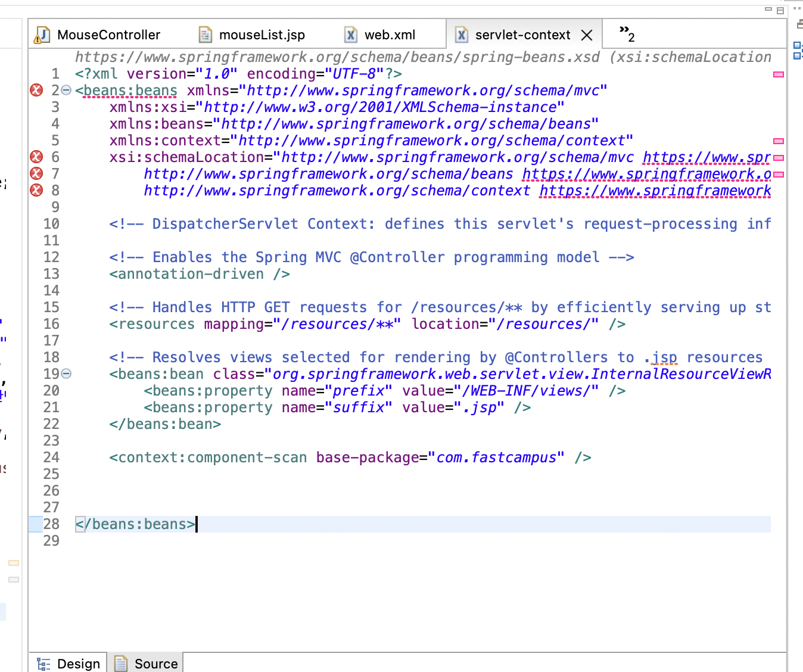Image resolution: width=803 pixels, height=672 pixels.
Task: Click the annotation-driven tag on line 13
Action: tap(200, 274)
